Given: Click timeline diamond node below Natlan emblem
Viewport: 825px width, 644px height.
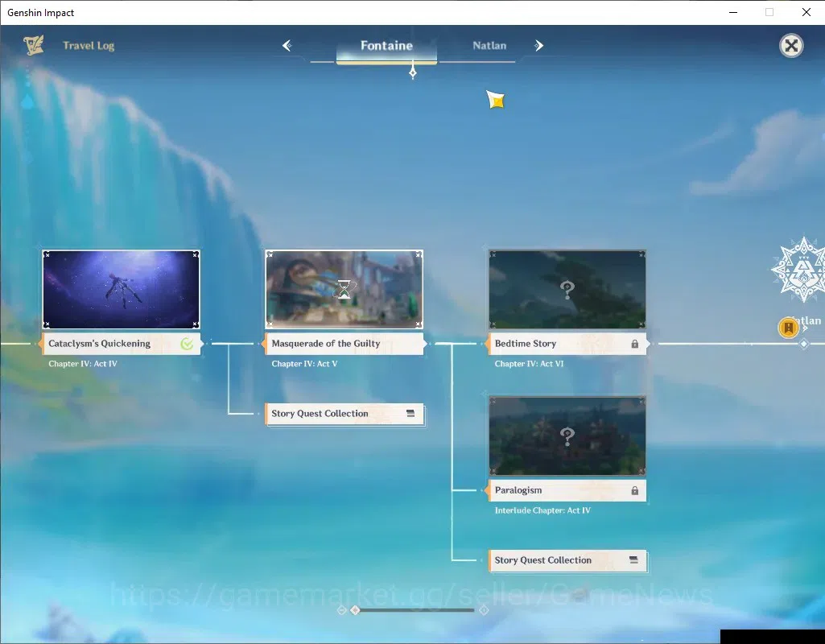Looking at the screenshot, I should (803, 344).
